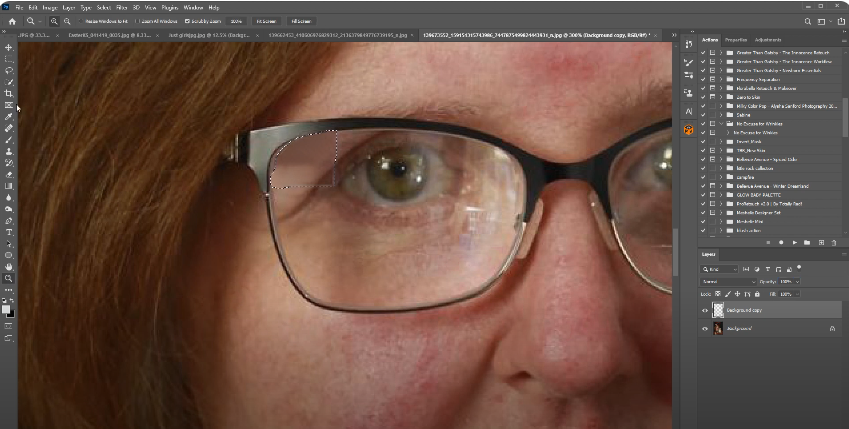Hide the Background copy layer
The image size is (849, 429).
705,310
